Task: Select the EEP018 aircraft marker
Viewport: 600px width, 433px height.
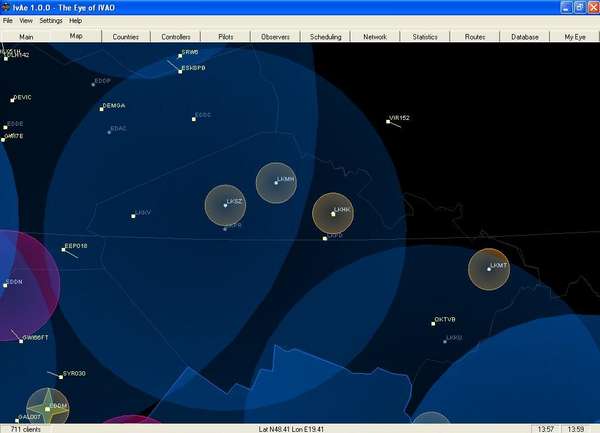Action: 64,250
